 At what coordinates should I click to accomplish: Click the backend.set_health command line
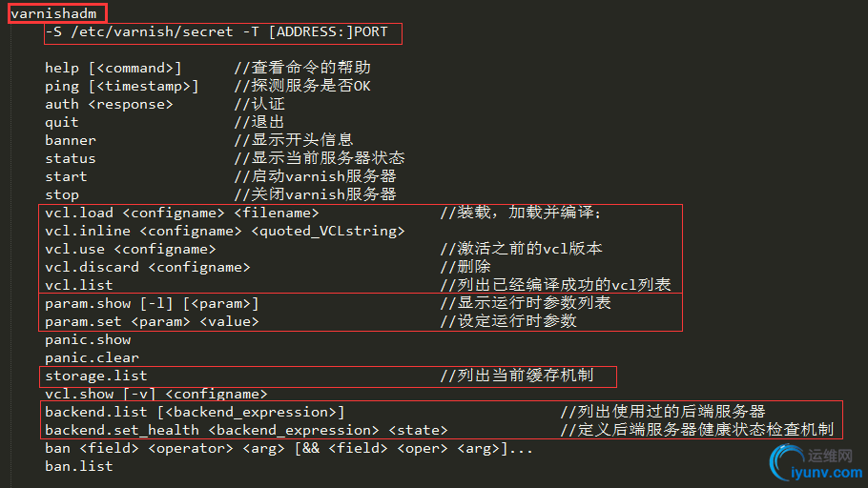246,431
